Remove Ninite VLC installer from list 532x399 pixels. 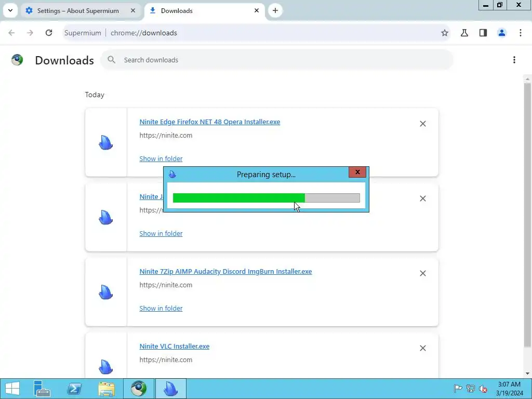[x=423, y=348]
